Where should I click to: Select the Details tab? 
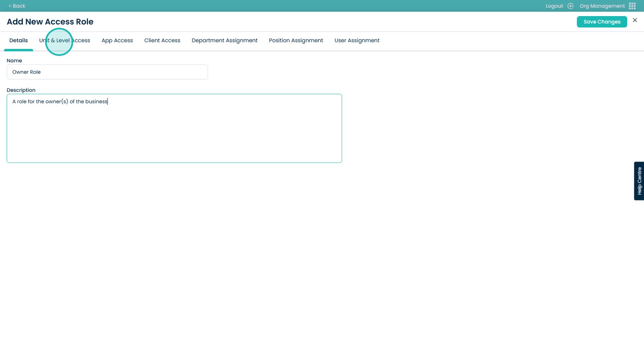coord(19,41)
